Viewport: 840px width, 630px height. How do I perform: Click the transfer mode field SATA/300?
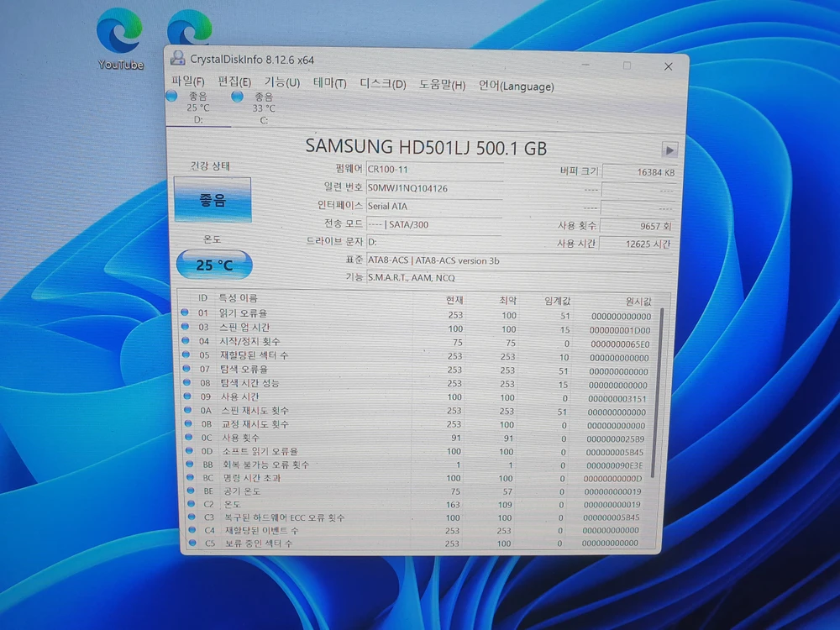[x=434, y=224]
